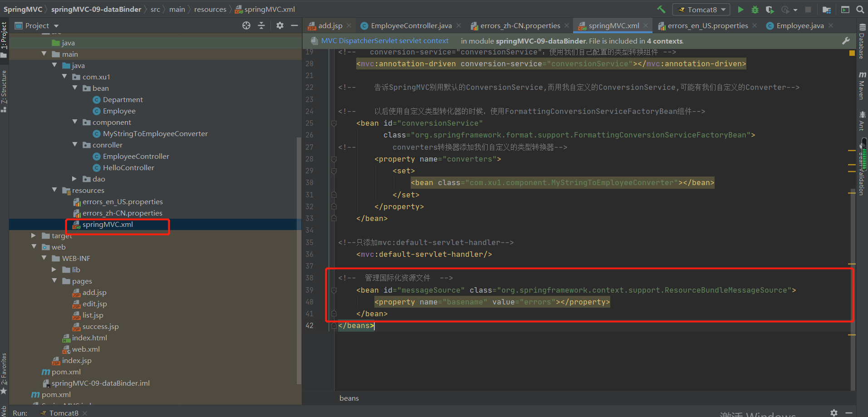The image size is (868, 417).
Task: Click the locate/scroll from source target icon
Action: 246,25
